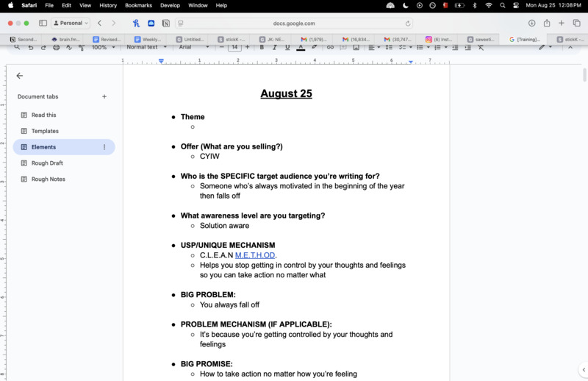Click the search magnifier in Docs toolbar
Viewport: 588px width, 381px height.
[17, 47]
